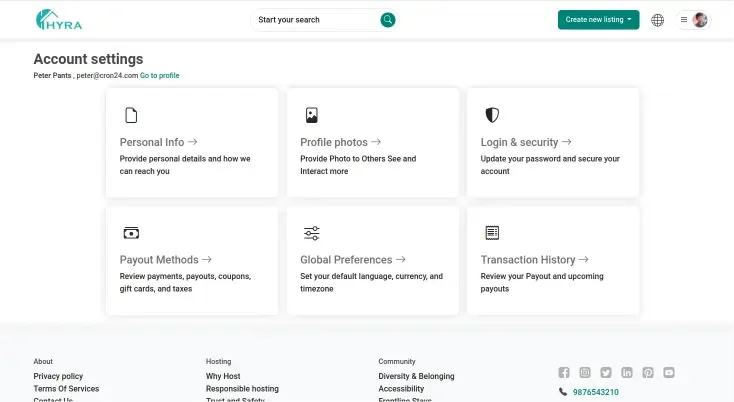Image resolution: width=734 pixels, height=402 pixels.
Task: Click the Login & security shield icon
Action: click(492, 115)
